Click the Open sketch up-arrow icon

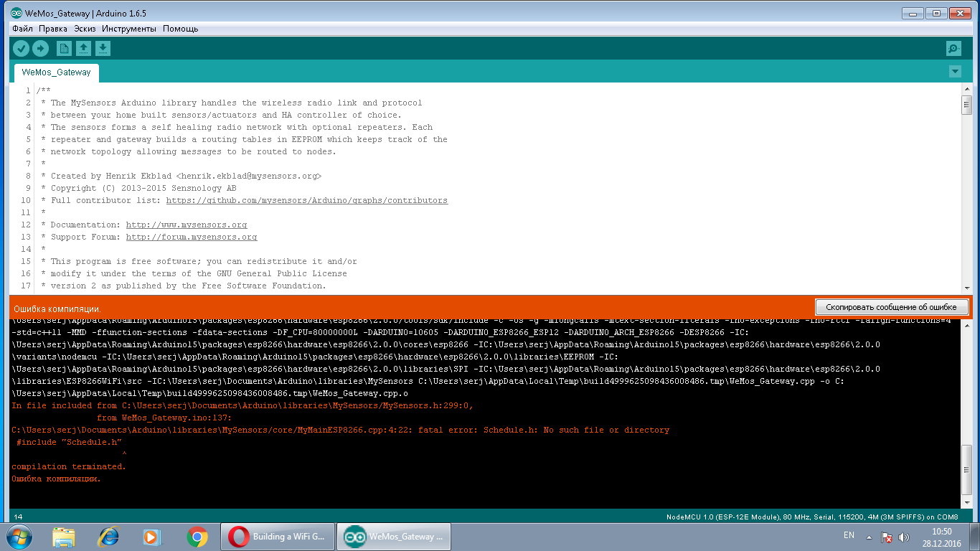pyautogui.click(x=84, y=49)
